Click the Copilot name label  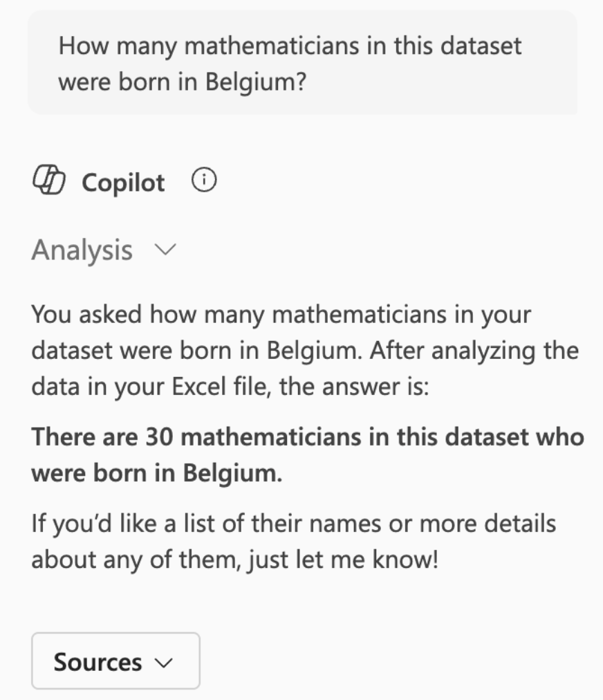point(123,183)
